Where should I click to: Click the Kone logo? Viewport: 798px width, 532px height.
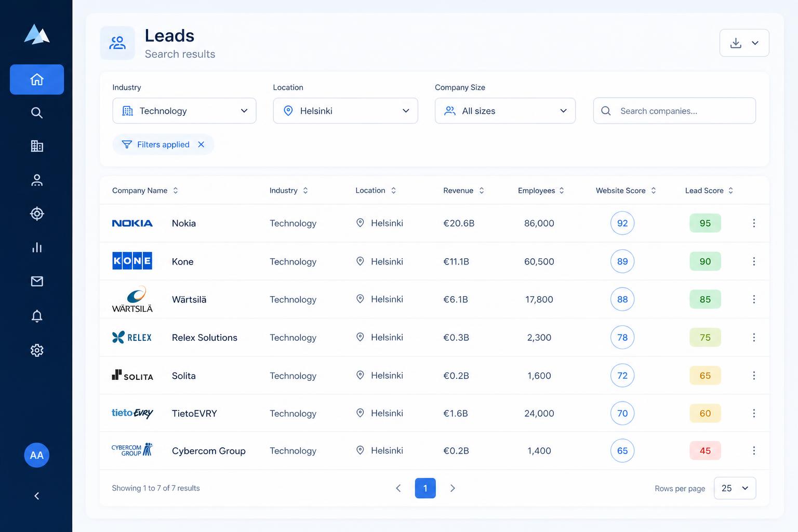pos(132,261)
